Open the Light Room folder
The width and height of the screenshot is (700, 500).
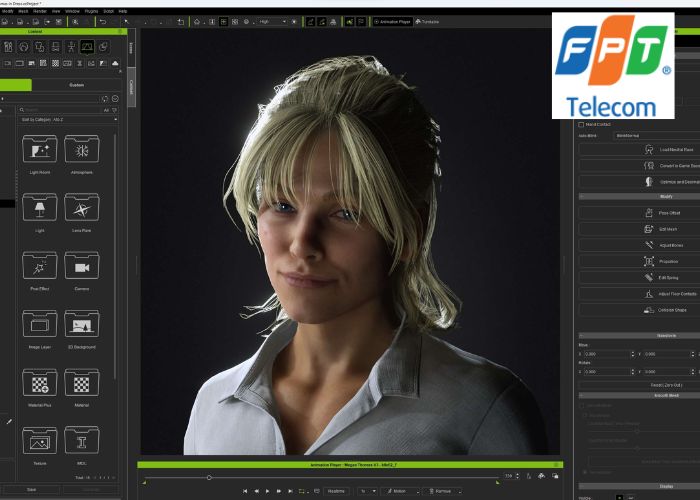tap(39, 151)
